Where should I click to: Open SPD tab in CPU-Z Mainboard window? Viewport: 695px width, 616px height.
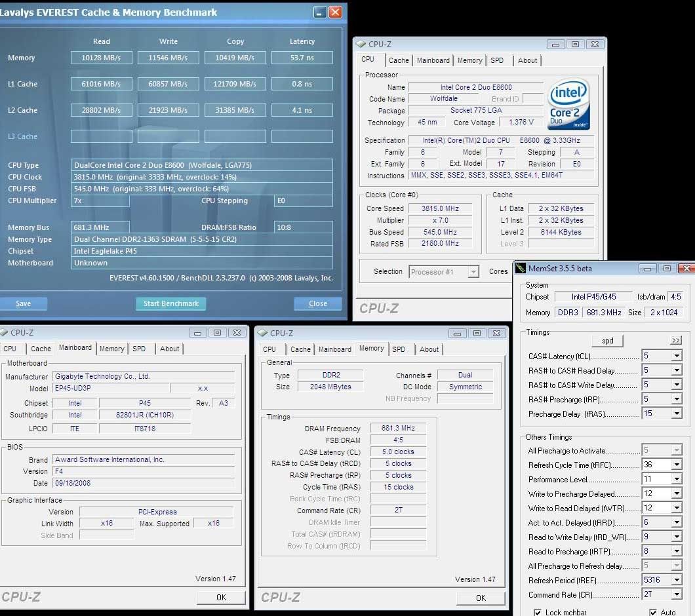tap(139, 349)
